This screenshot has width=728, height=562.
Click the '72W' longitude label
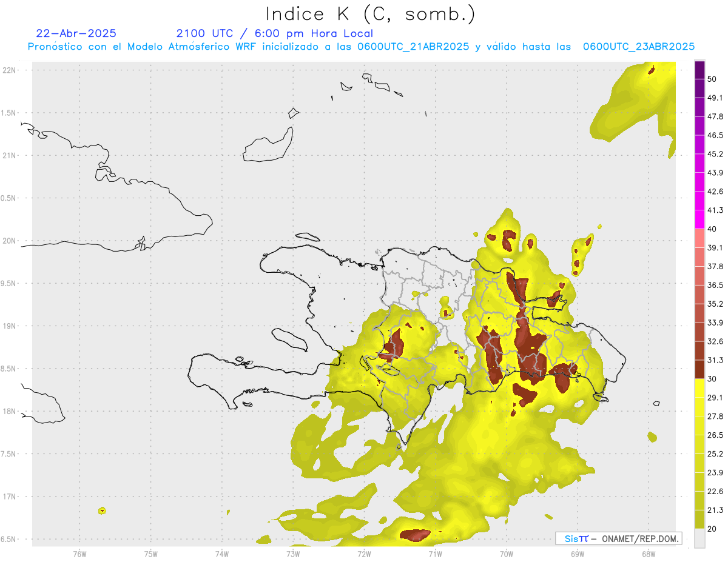364,553
